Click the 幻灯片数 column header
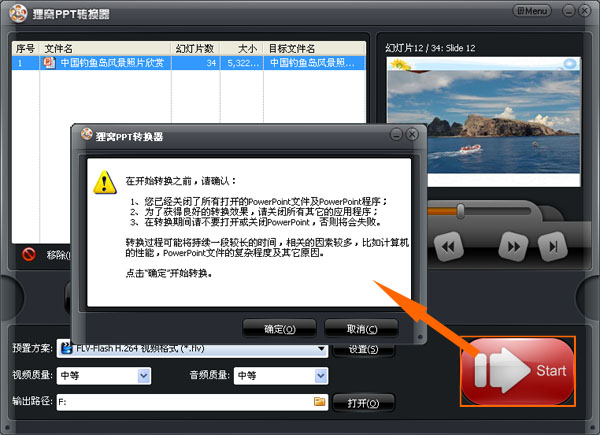The height and width of the screenshot is (435, 600). [x=195, y=49]
